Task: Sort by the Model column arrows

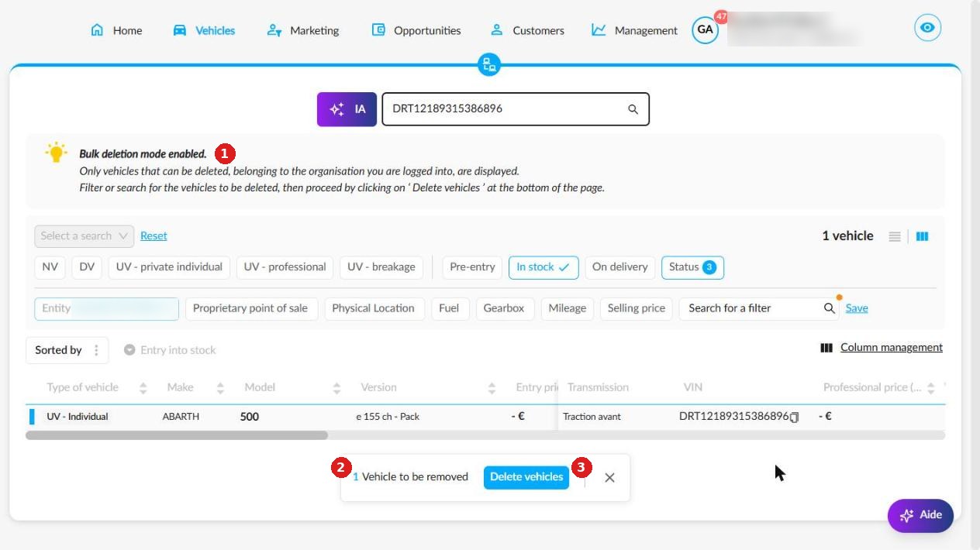Action: [x=336, y=388]
